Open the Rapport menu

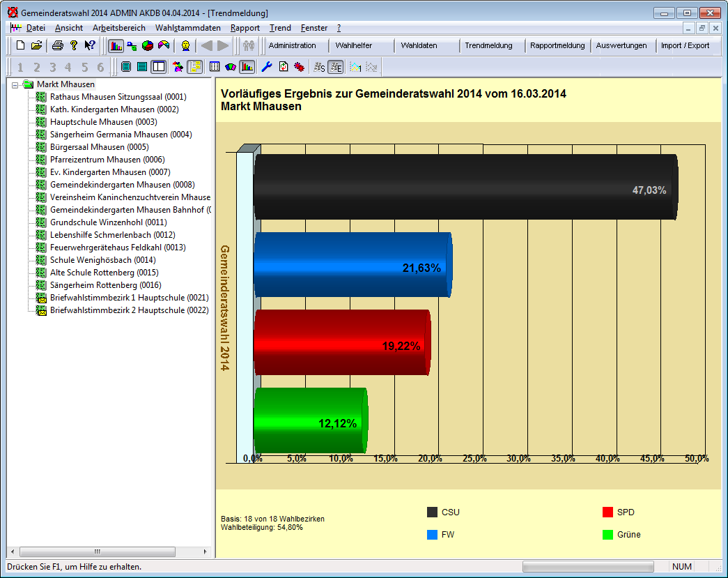click(x=245, y=28)
